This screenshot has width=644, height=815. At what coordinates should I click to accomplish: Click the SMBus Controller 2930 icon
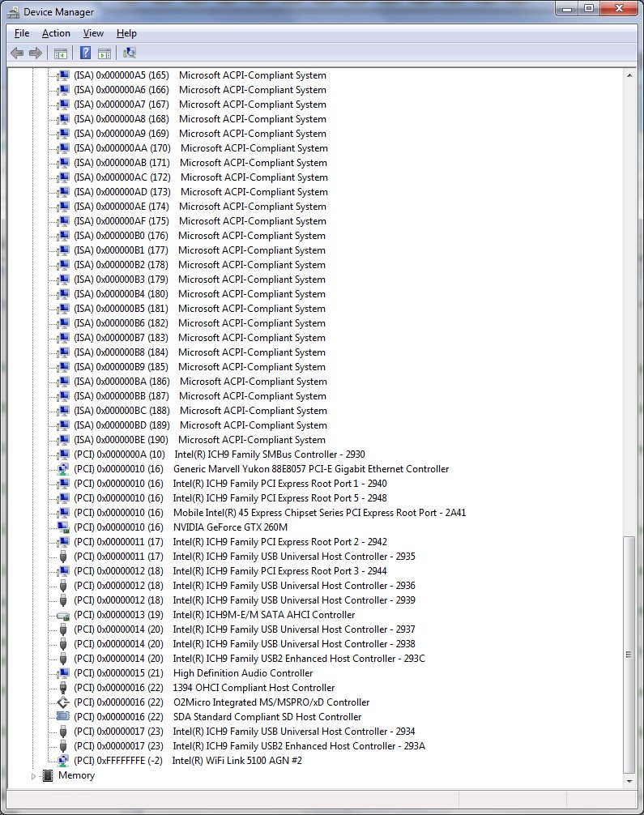[x=63, y=454]
